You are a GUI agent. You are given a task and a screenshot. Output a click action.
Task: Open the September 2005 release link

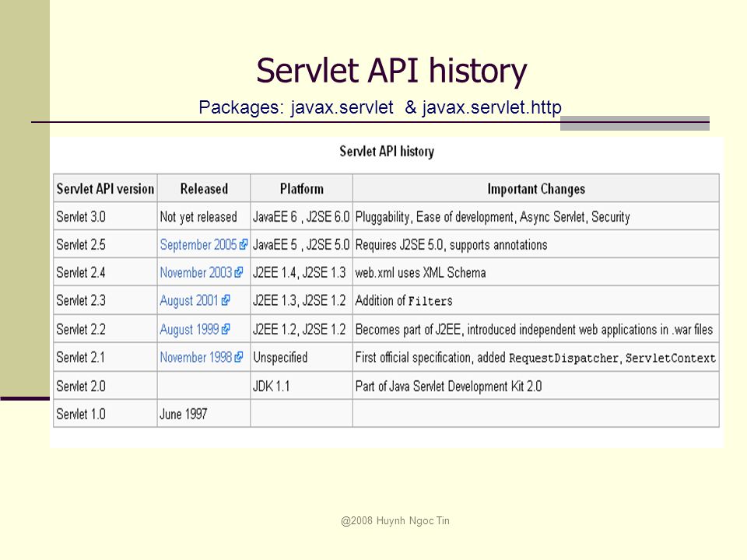(x=198, y=245)
